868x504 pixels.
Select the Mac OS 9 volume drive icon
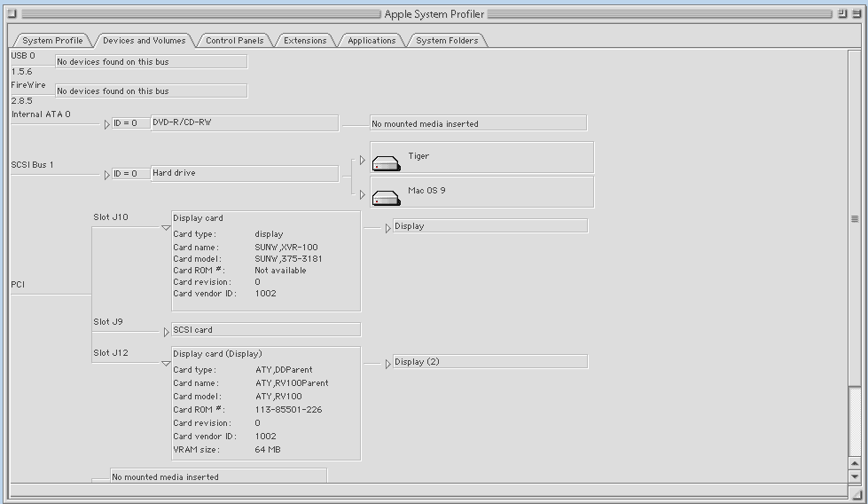click(386, 198)
